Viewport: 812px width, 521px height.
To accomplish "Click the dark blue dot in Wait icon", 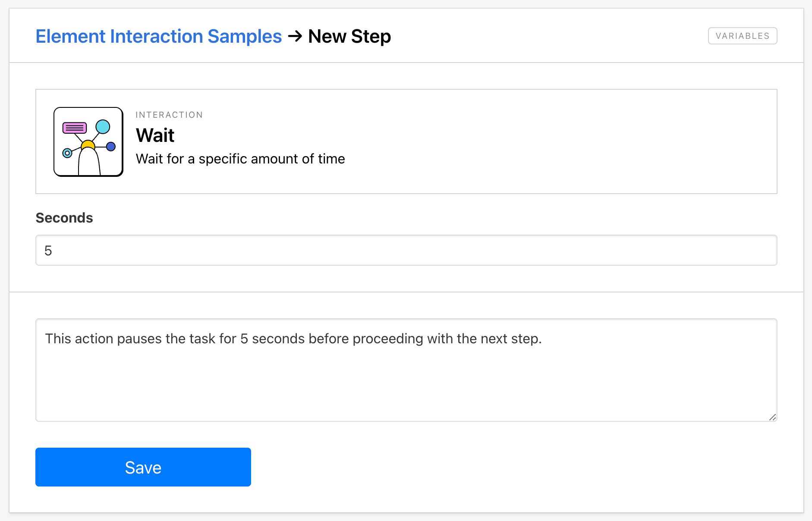I will coord(111,147).
